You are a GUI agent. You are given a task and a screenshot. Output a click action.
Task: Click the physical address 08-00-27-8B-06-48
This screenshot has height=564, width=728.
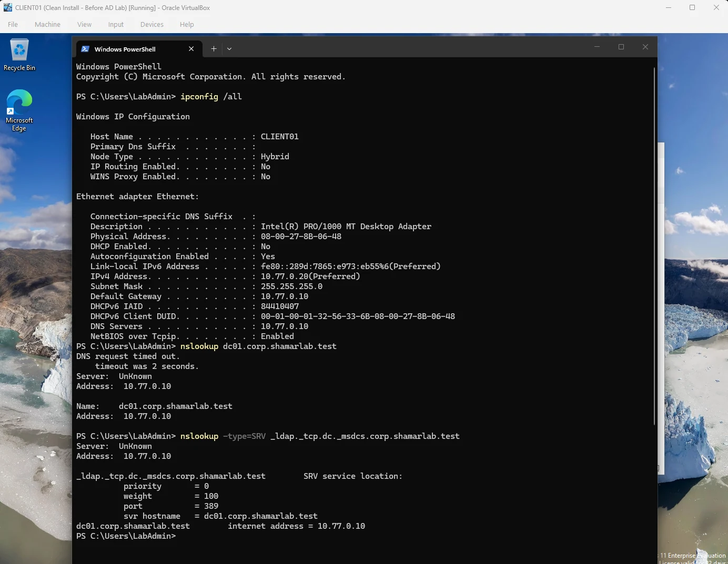pyautogui.click(x=301, y=237)
